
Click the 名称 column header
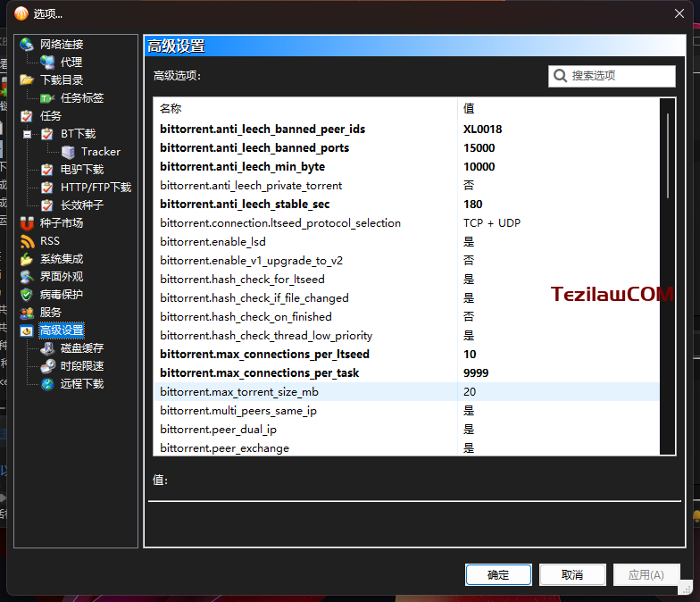click(305, 109)
